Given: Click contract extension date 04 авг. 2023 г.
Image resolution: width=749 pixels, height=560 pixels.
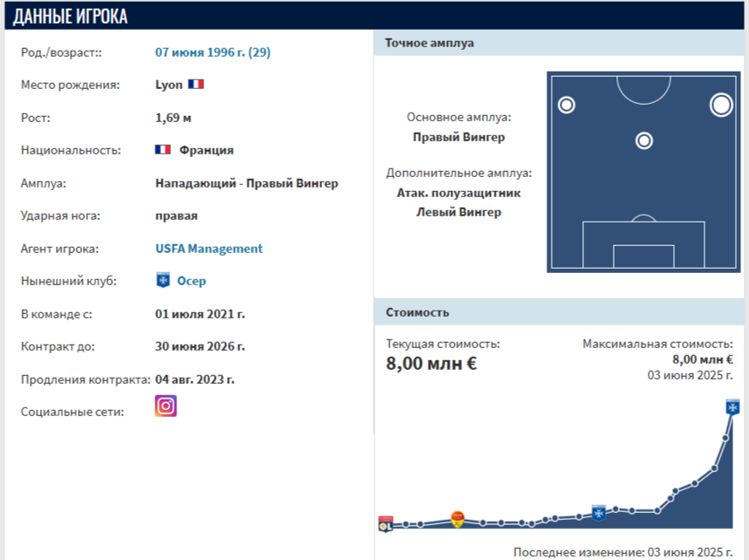Looking at the screenshot, I should click(195, 379).
